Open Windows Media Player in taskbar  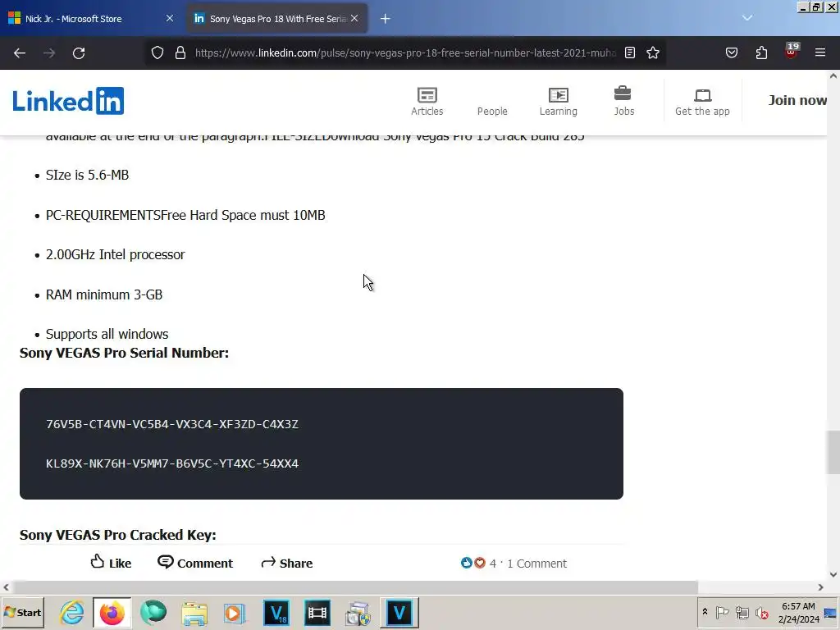[x=234, y=612]
